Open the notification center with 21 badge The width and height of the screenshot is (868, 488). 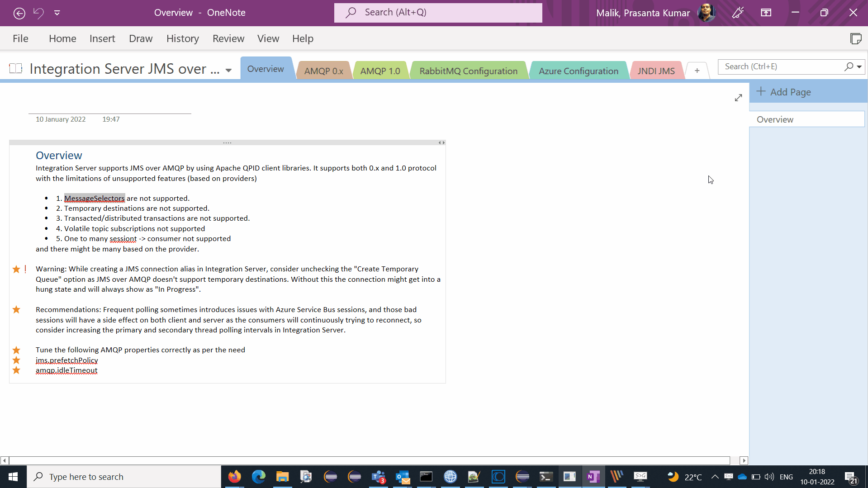pos(851,477)
